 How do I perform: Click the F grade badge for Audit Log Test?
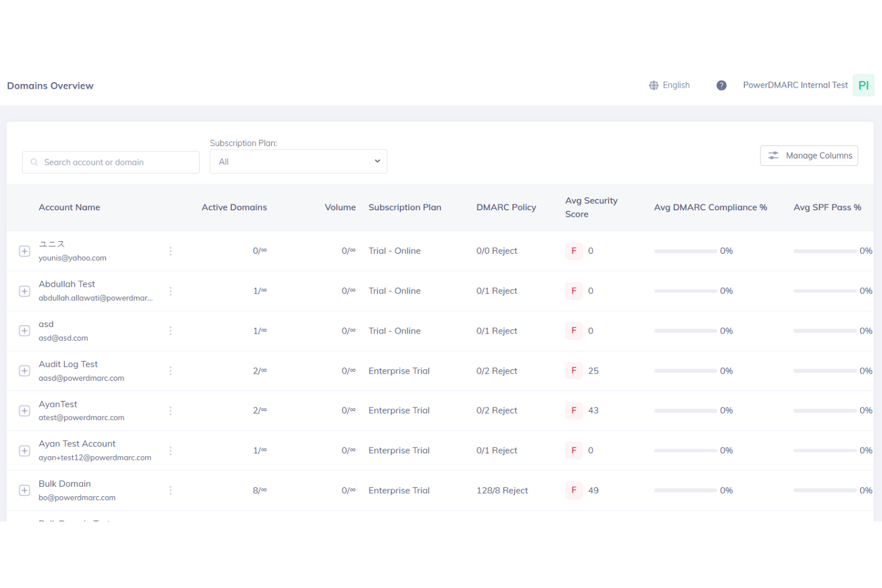574,371
